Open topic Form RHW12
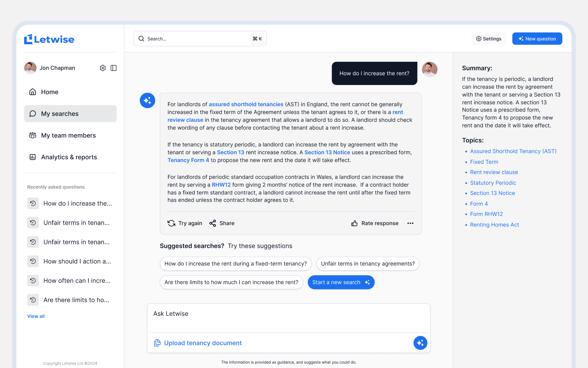This screenshot has width=588, height=368. (486, 214)
